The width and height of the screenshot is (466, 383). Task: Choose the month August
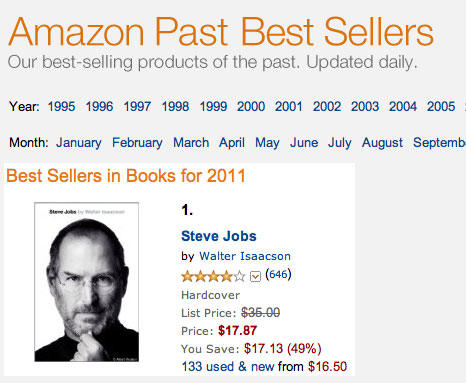(x=382, y=143)
